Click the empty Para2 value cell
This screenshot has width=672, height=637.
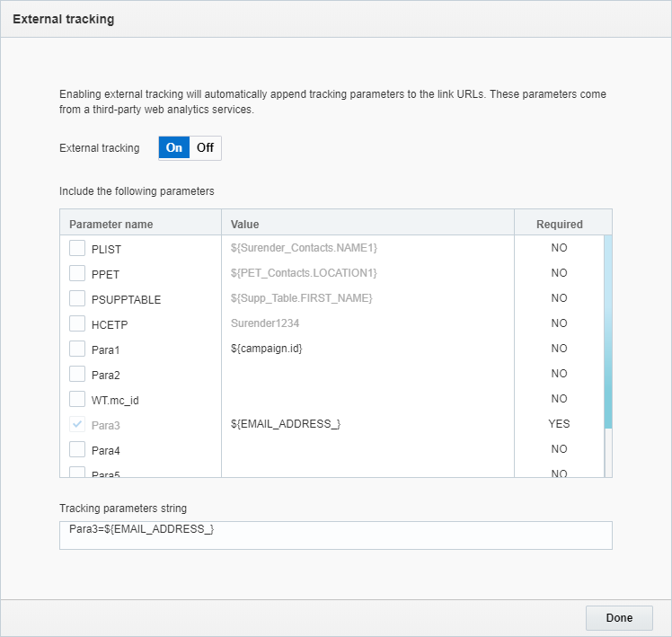367,374
